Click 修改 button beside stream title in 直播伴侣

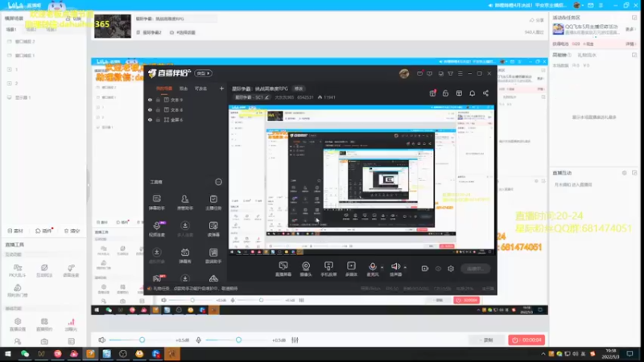coord(298,88)
